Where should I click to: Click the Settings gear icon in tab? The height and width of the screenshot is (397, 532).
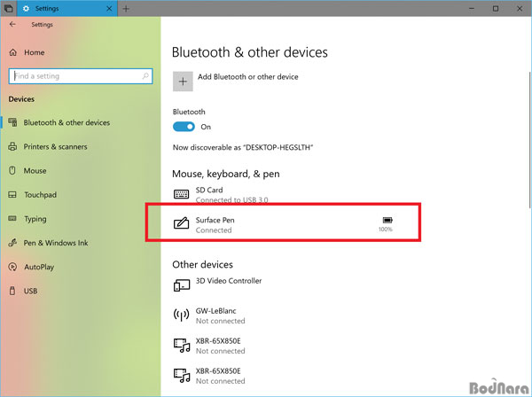pyautogui.click(x=26, y=9)
